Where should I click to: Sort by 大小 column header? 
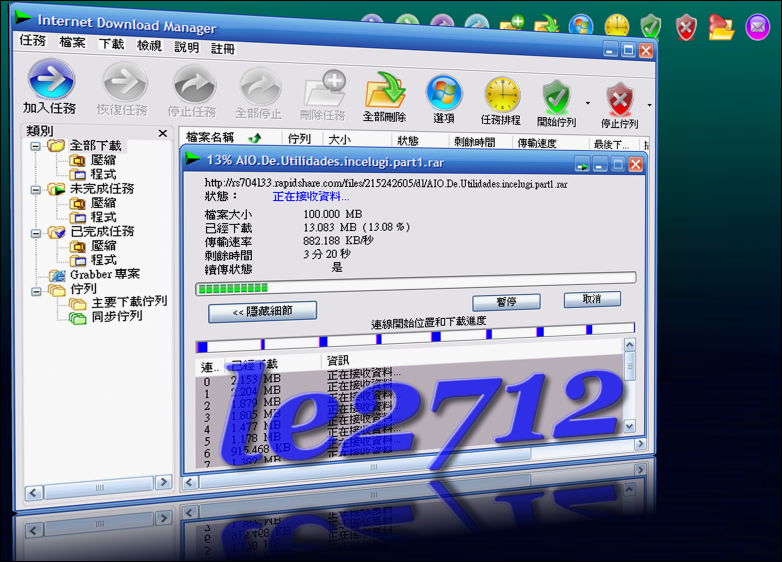point(340,140)
